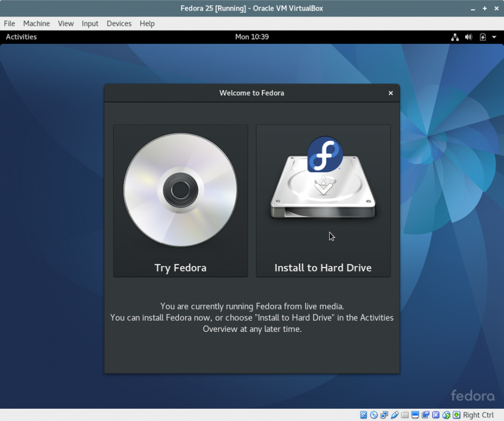Open the Machine menu
Image resolution: width=504 pixels, height=421 pixels.
click(36, 23)
